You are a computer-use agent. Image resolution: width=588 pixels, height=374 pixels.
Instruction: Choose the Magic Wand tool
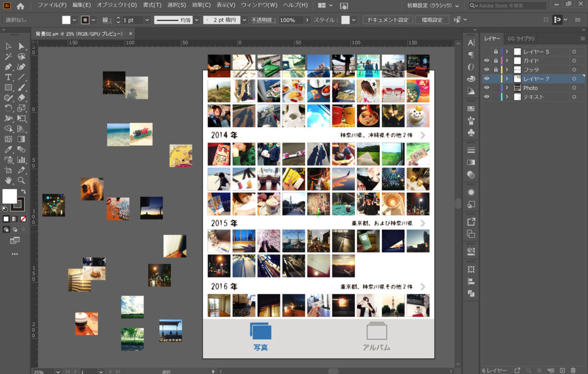click(x=8, y=56)
